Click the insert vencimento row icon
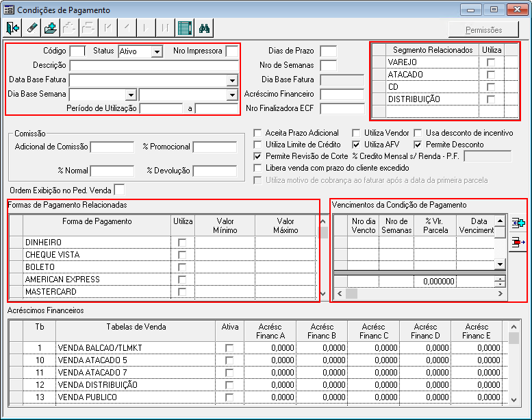Screen dimensions: 532x420 [518, 223]
